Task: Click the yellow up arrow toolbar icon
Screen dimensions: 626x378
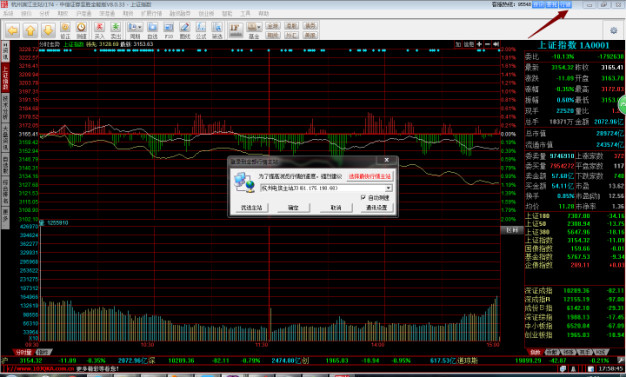Action: [30, 30]
